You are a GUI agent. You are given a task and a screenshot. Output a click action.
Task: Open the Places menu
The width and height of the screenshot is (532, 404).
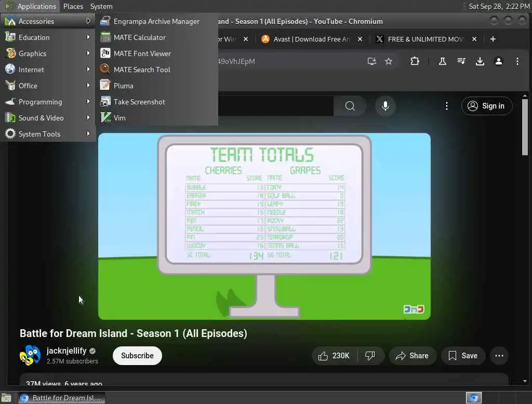pos(73,6)
